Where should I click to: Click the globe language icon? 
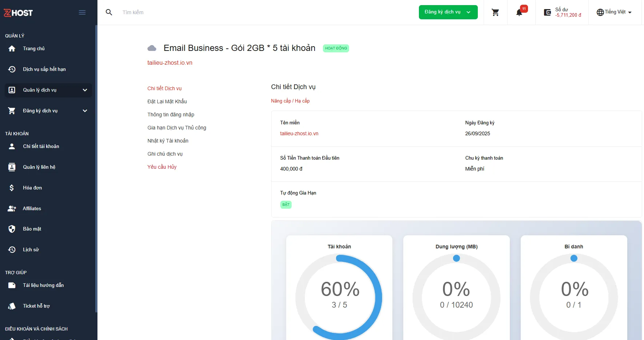(x=600, y=12)
